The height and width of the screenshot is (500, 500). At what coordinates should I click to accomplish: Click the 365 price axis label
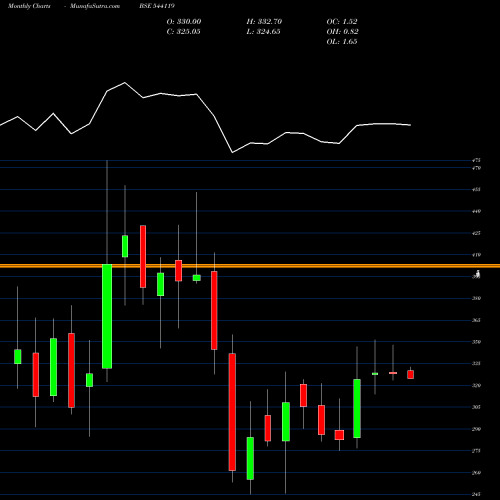point(476,320)
